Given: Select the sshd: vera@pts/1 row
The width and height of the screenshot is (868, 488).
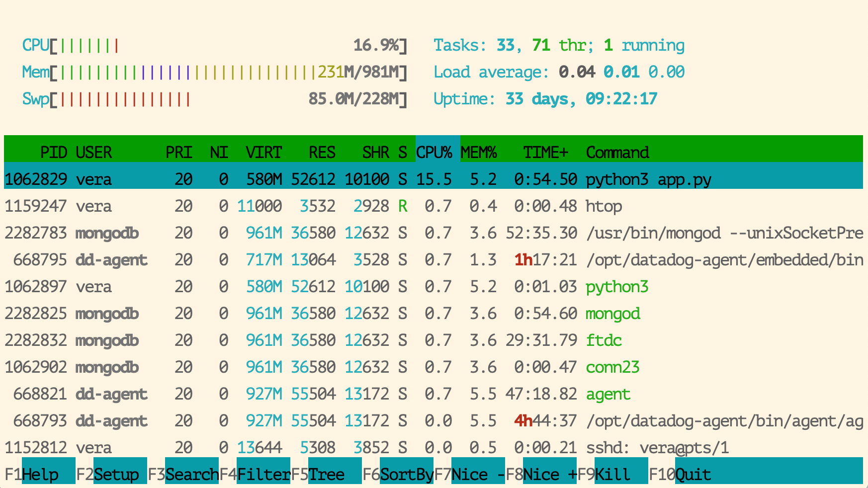Looking at the screenshot, I should pyautogui.click(x=434, y=448).
